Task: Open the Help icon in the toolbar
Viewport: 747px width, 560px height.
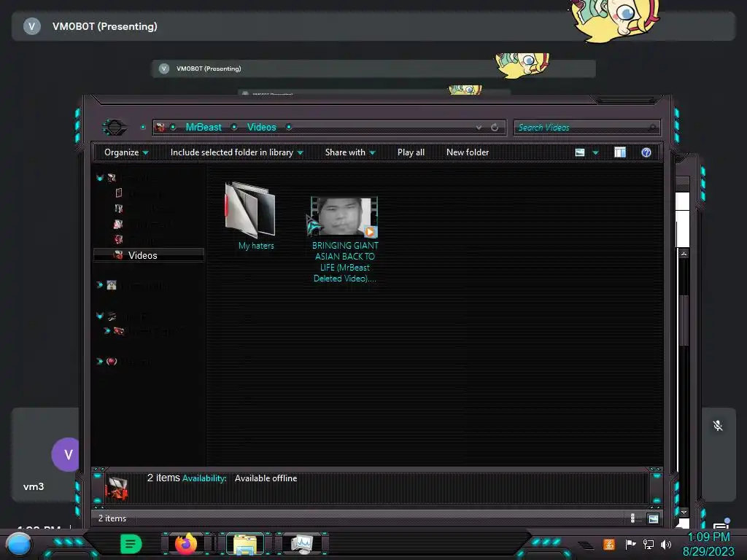Action: click(x=646, y=152)
